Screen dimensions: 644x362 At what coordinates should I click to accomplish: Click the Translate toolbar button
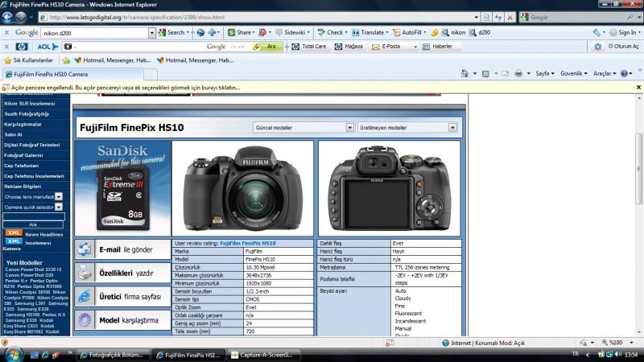369,32
